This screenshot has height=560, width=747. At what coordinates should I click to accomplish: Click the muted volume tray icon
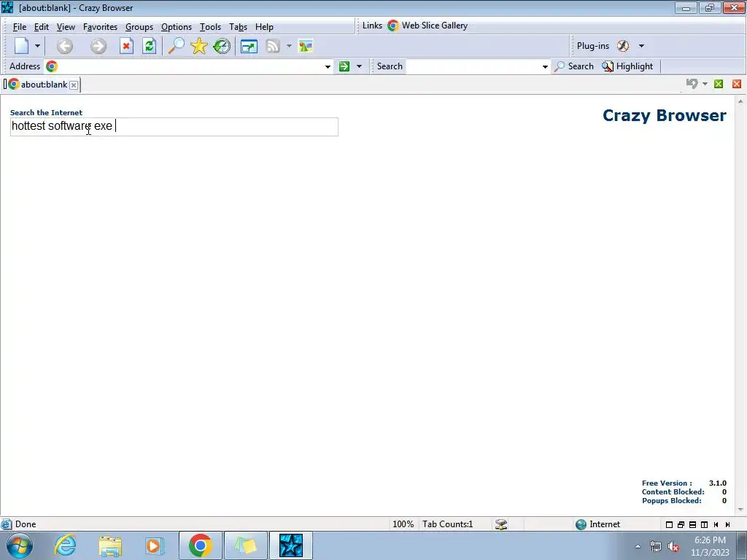[673, 547]
